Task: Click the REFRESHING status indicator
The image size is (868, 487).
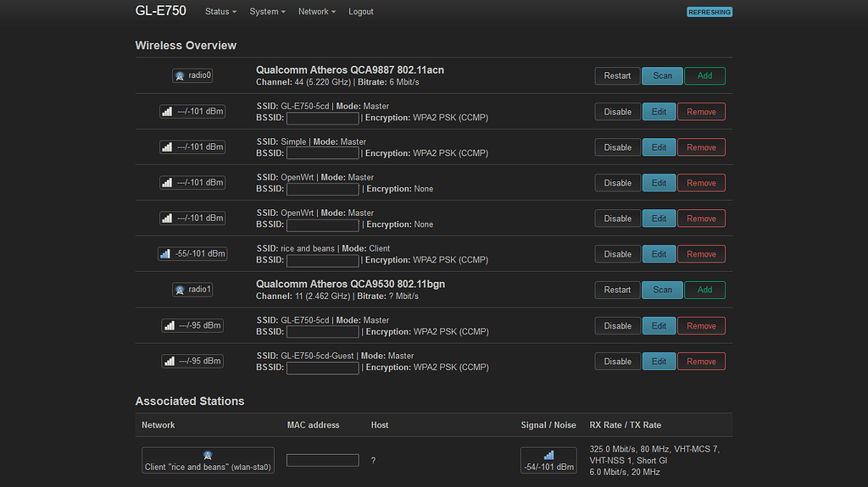Action: (709, 12)
